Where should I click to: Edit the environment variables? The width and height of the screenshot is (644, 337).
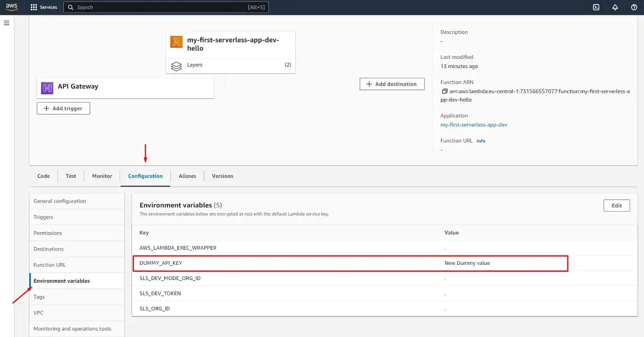tap(616, 206)
